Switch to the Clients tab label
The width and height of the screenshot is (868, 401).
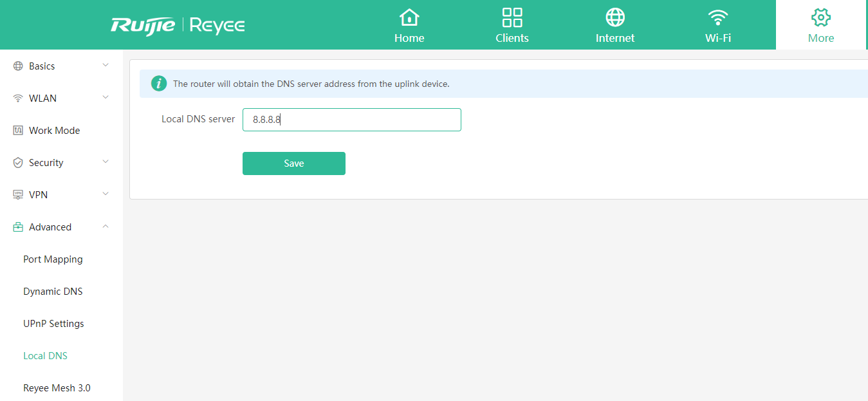512,38
